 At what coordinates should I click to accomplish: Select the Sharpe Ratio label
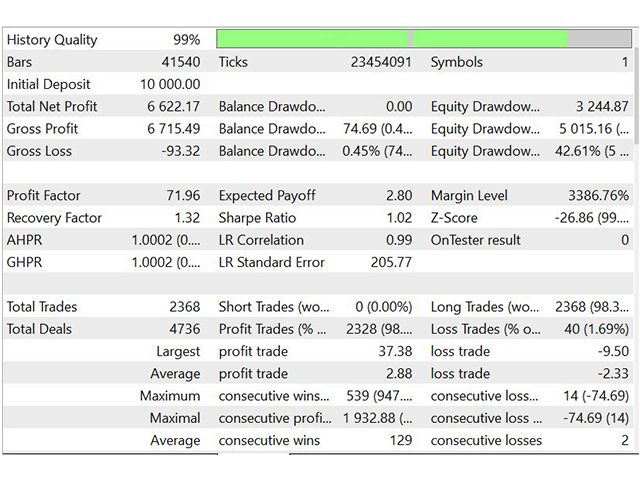[x=259, y=218]
